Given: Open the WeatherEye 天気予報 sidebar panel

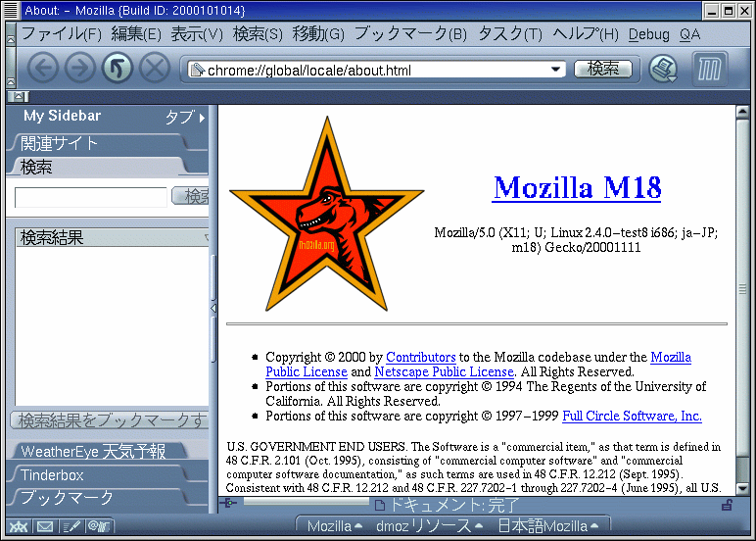Looking at the screenshot, I should (101, 451).
